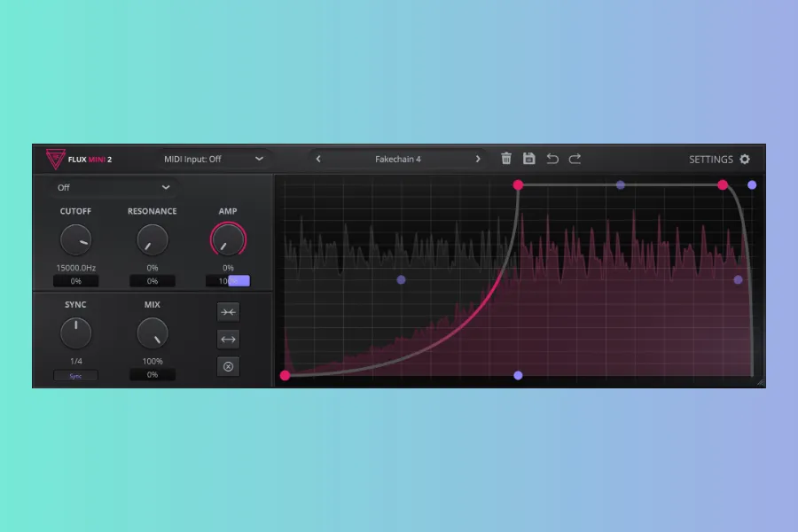Click the redo arrow icon
Image resolution: width=798 pixels, height=532 pixels.
(575, 159)
